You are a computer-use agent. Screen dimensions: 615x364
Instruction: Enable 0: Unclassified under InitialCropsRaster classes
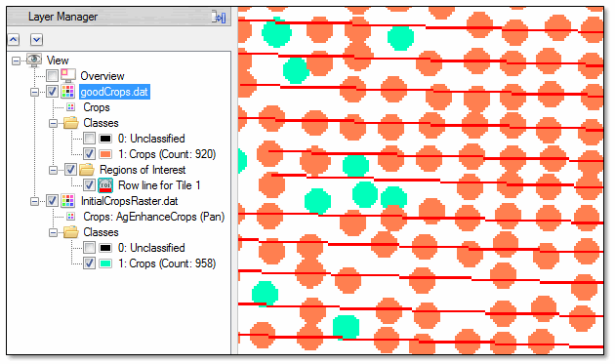click(x=89, y=248)
